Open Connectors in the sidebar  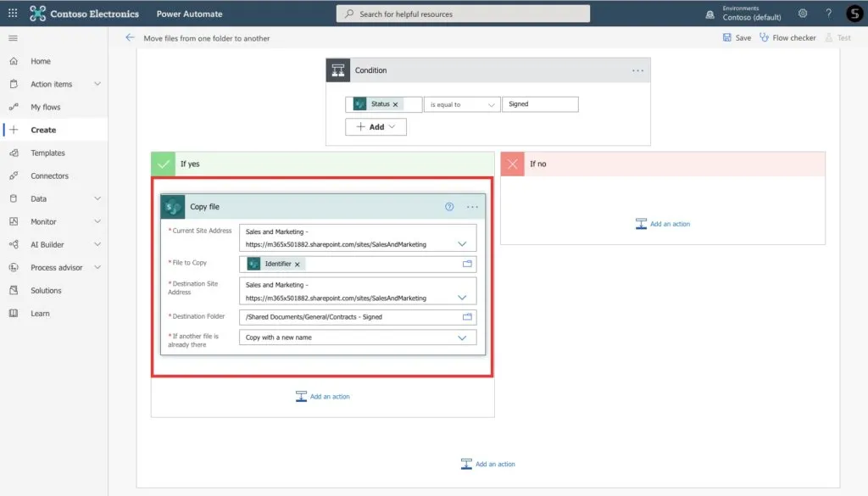[49, 176]
